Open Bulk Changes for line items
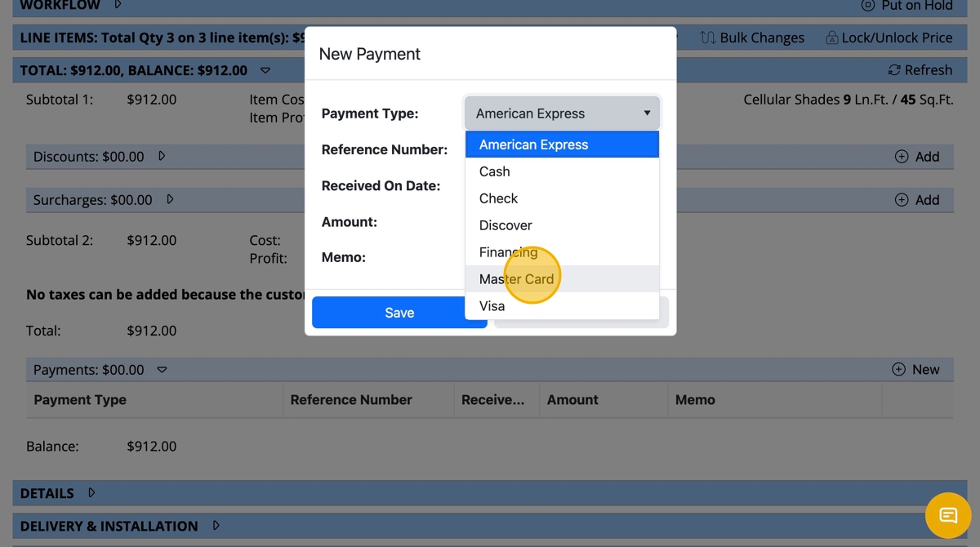 pos(752,38)
